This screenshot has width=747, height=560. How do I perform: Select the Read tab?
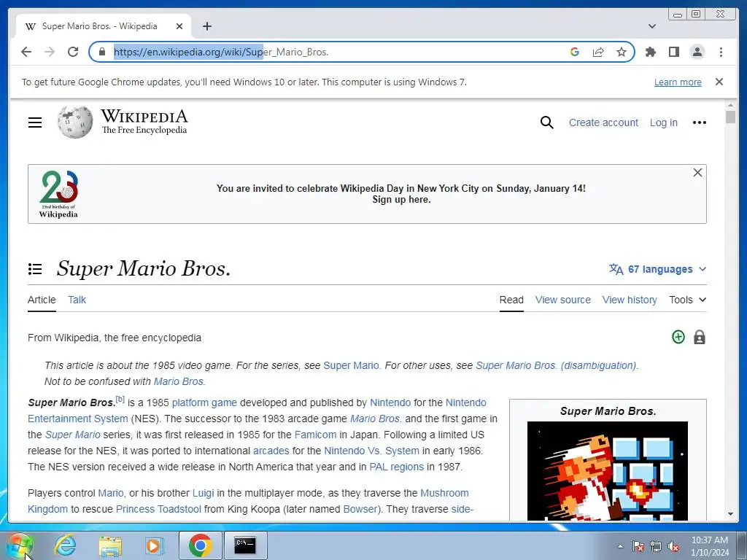tap(511, 300)
